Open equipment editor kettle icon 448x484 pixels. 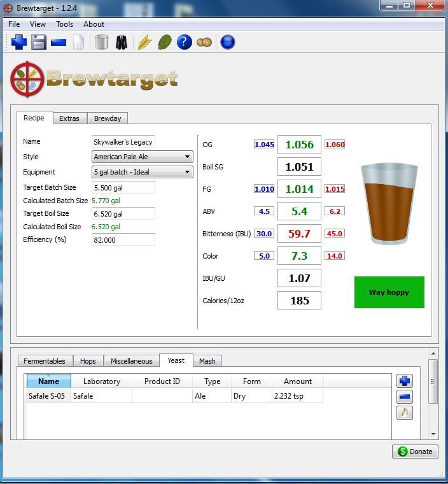[x=102, y=42]
